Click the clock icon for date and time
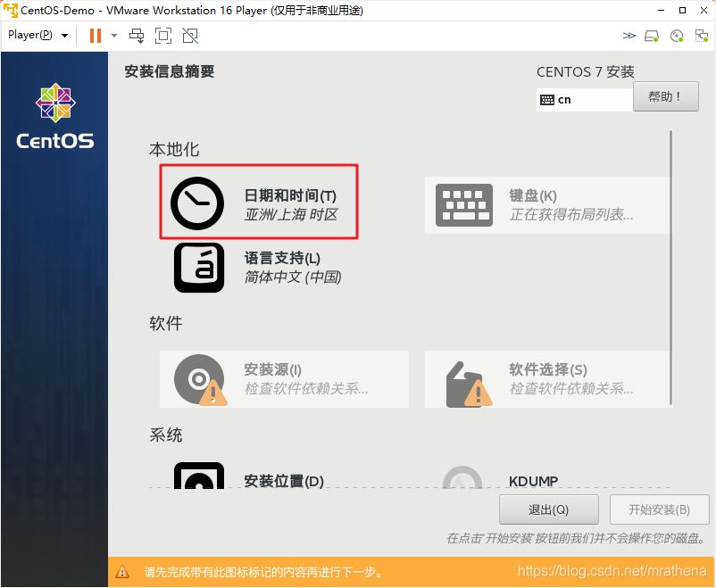The image size is (716, 588). 197,203
